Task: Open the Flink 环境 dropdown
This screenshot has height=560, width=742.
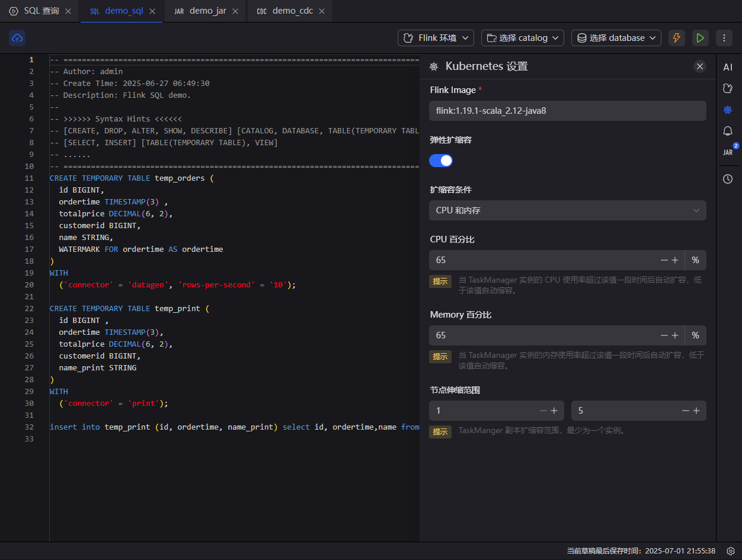Action: point(436,38)
